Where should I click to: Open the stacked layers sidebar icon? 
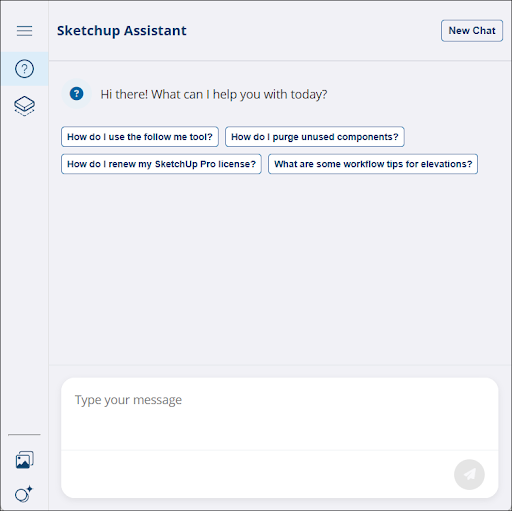pos(24,106)
